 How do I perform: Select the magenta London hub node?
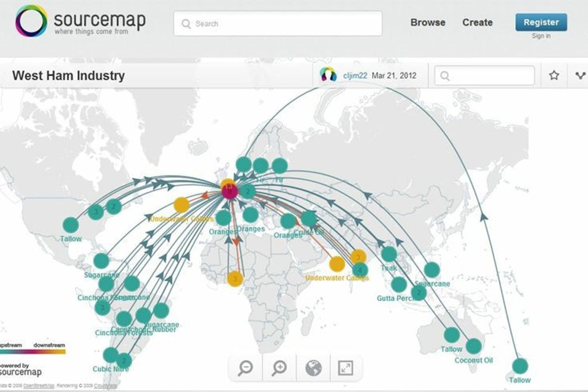click(229, 191)
